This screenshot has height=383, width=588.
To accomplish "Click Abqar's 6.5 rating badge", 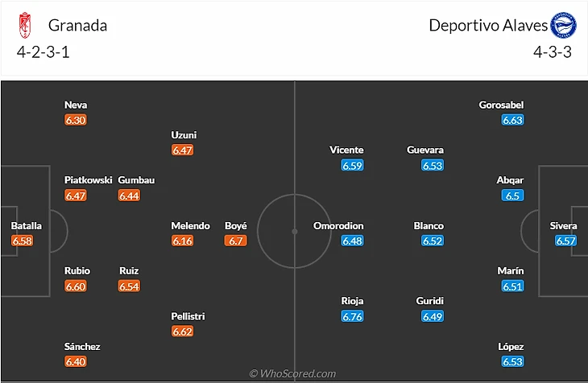I will pos(512,196).
